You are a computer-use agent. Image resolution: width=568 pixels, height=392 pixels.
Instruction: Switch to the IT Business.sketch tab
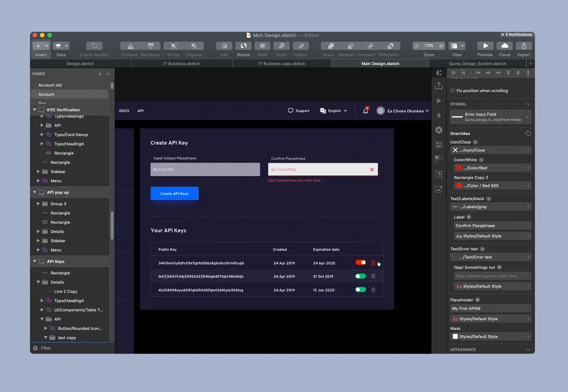182,64
